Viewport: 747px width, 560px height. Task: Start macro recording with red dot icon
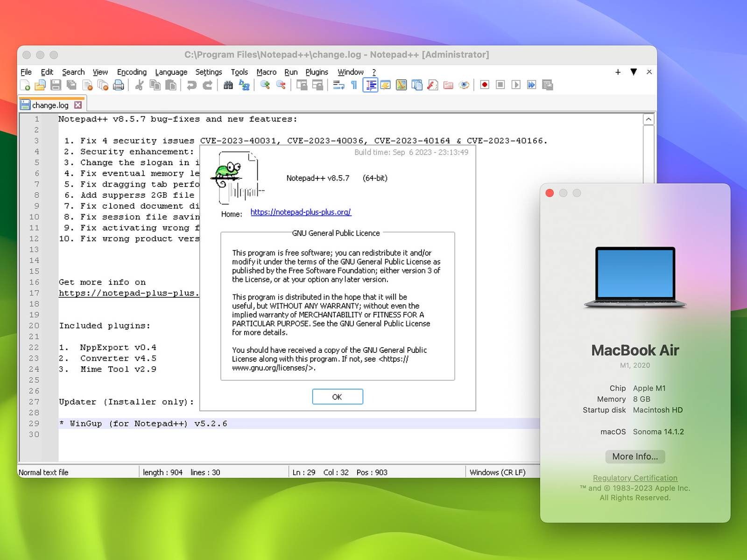[485, 85]
